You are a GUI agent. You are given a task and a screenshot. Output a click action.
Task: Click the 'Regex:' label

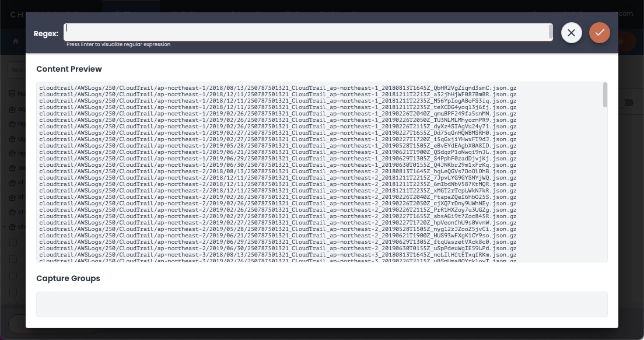[46, 34]
